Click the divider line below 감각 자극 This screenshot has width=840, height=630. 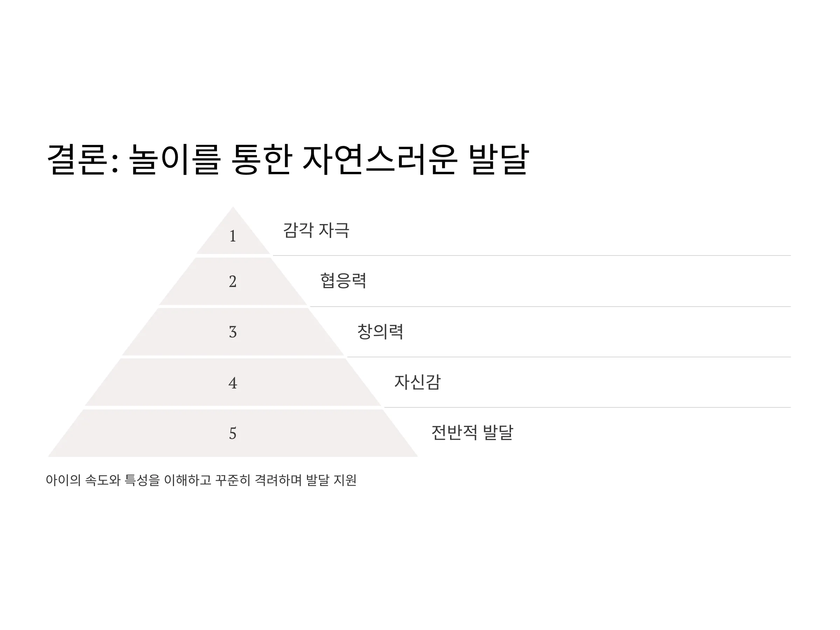pos(532,255)
